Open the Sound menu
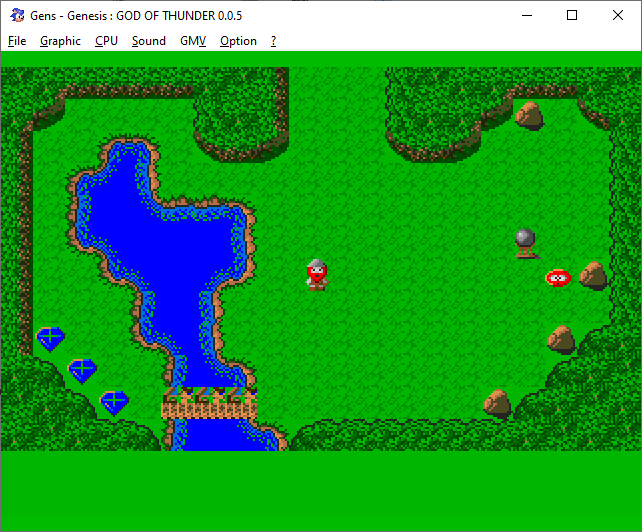The height and width of the screenshot is (532, 642). coord(149,41)
